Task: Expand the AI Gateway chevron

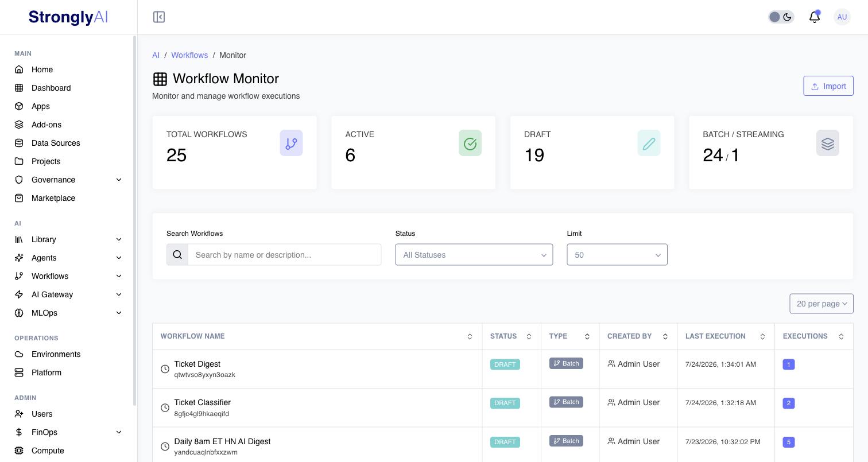Action: 119,294
